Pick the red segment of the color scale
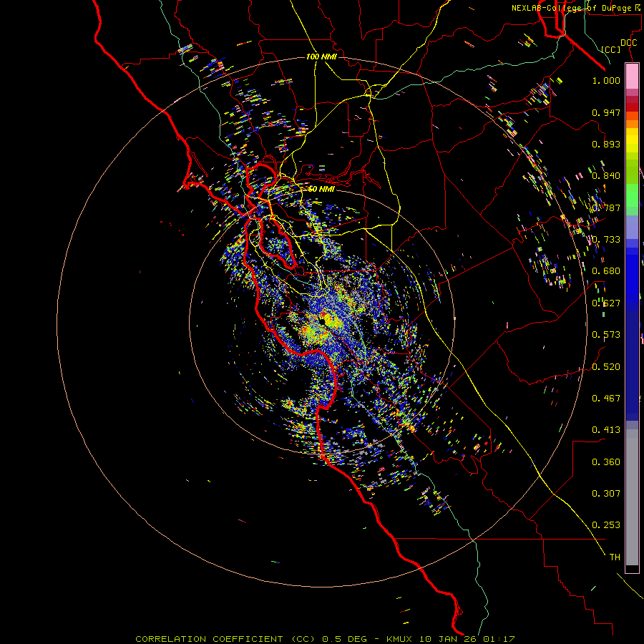644x644 pixels. click(632, 107)
